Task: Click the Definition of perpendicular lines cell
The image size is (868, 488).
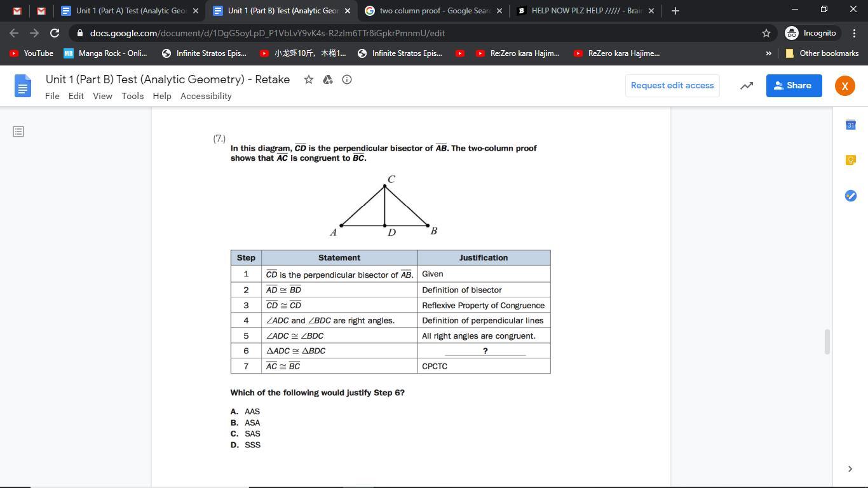Action: [484, 320]
